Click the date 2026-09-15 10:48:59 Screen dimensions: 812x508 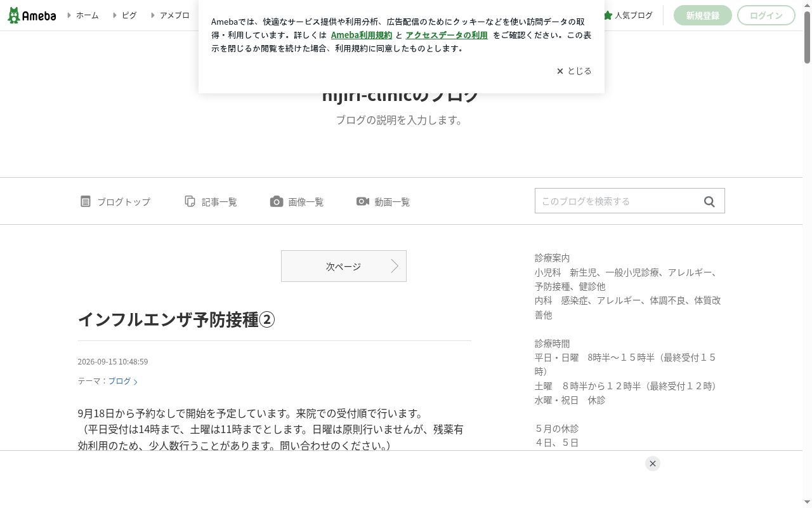113,361
